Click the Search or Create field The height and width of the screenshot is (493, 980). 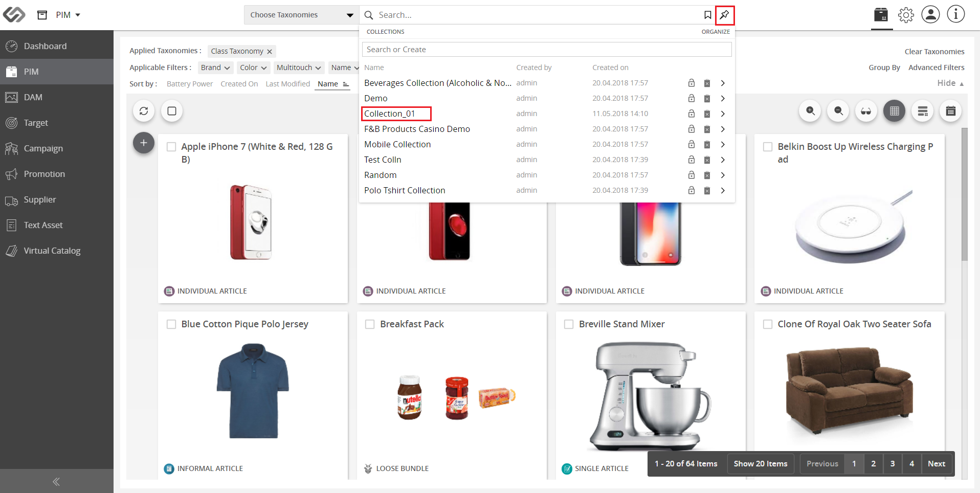547,50
